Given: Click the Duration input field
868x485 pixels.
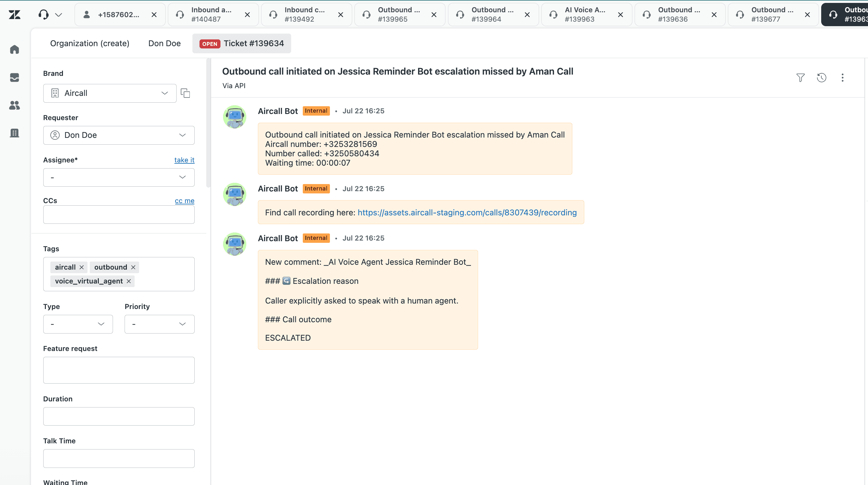Looking at the screenshot, I should point(118,416).
